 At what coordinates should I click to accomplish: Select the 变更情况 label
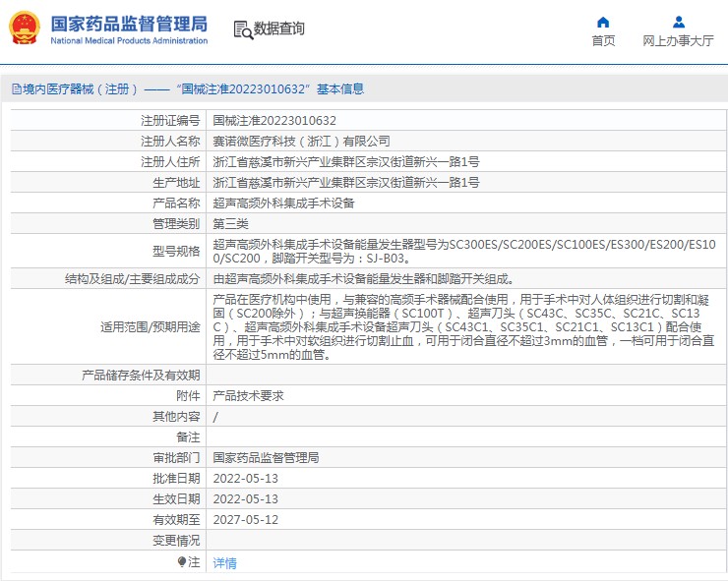[176, 541]
